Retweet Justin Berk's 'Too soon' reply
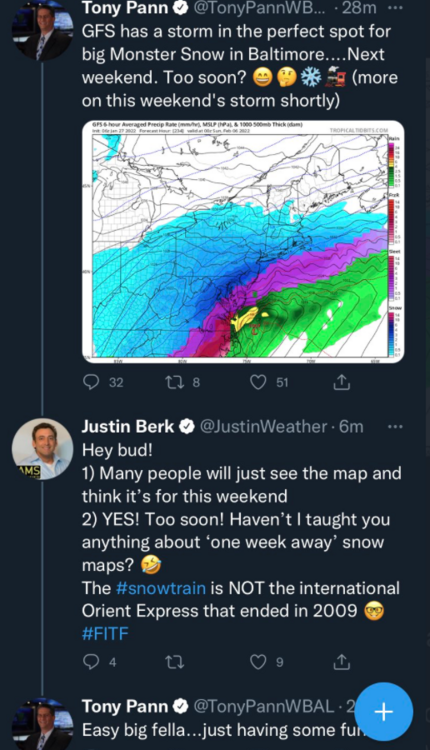Screen dimensions: 430x750 [174, 662]
